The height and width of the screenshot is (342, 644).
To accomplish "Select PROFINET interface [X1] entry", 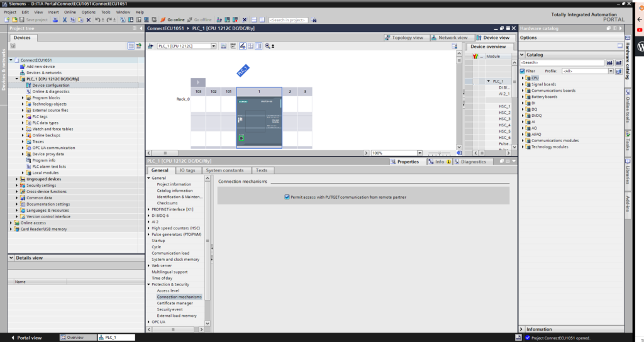I will (x=172, y=209).
